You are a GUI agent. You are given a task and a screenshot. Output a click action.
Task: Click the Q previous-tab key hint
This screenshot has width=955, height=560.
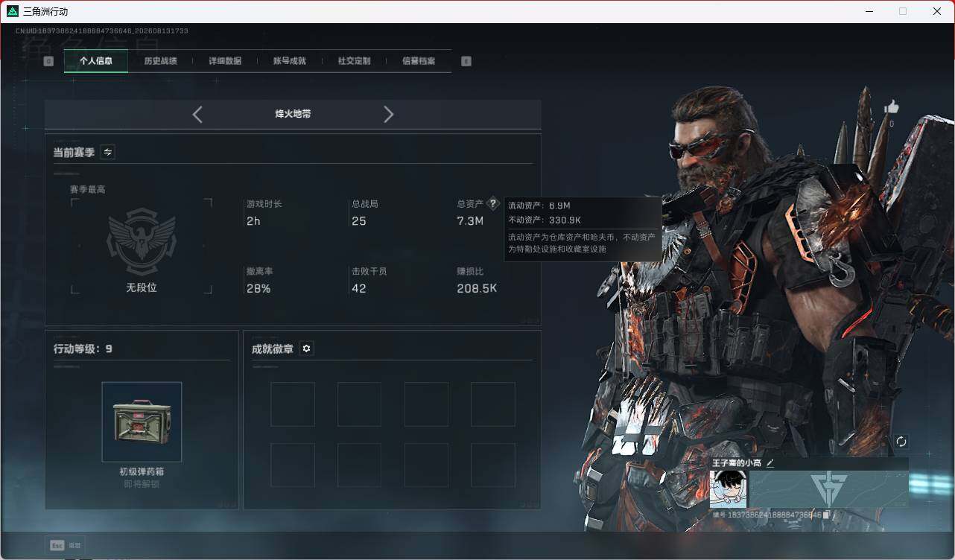(x=48, y=61)
